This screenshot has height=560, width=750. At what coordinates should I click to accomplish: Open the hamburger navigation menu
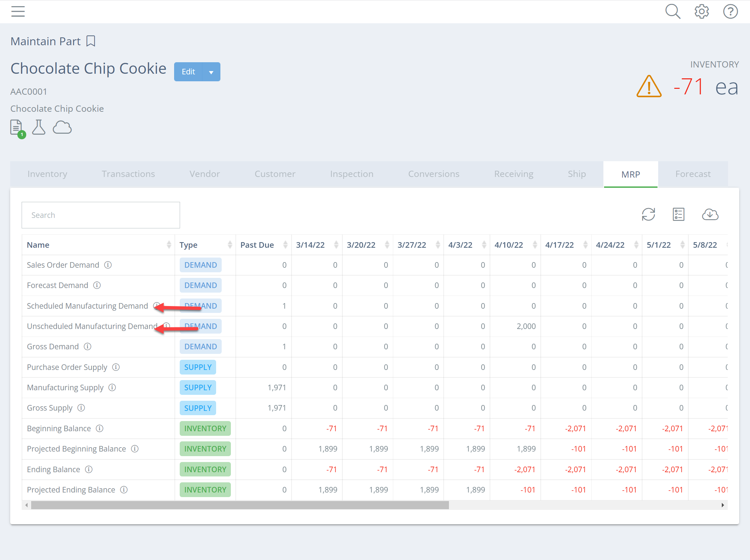(18, 11)
